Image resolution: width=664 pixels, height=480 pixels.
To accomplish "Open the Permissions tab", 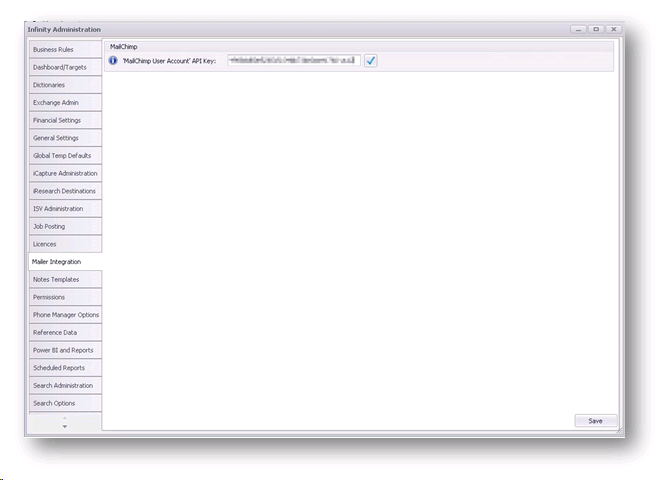I will (x=65, y=297).
